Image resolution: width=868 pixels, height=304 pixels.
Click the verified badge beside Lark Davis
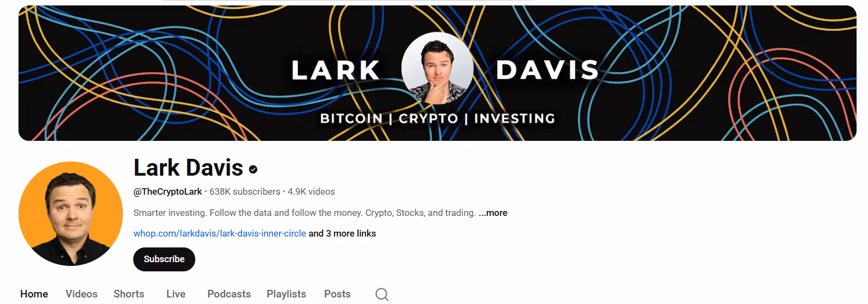coord(253,170)
